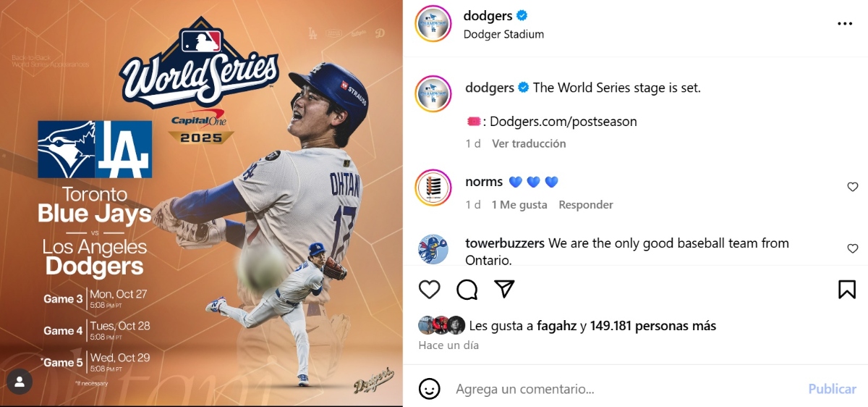The image size is (868, 407).
Task: Click the Publicar button
Action: pyautogui.click(x=832, y=389)
